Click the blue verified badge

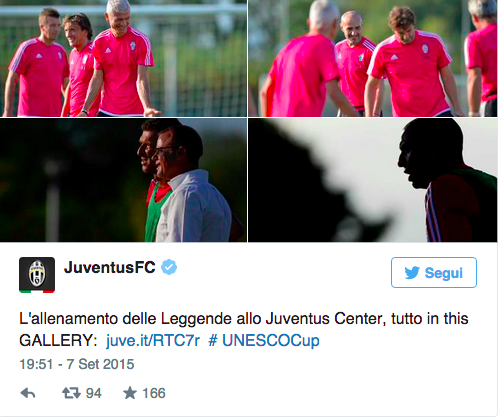point(169,269)
